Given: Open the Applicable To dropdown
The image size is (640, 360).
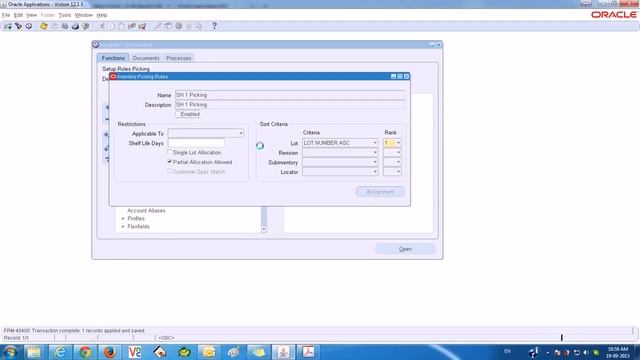Looking at the screenshot, I should [x=241, y=133].
